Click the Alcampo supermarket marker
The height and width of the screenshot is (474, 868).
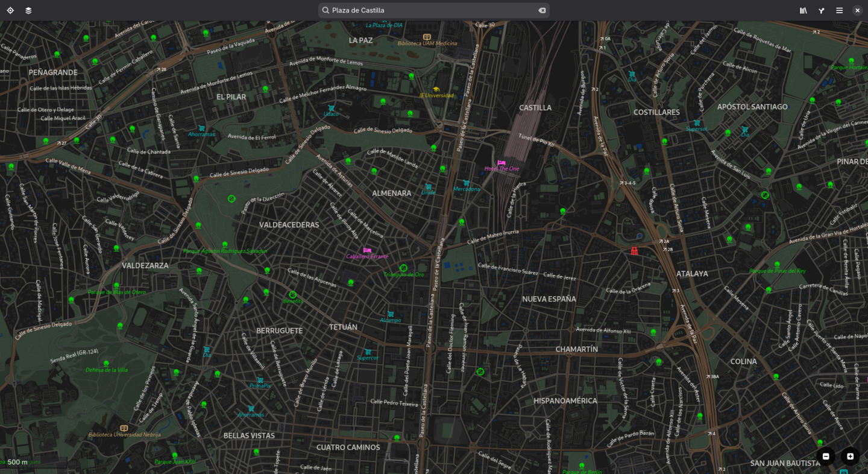(391, 314)
